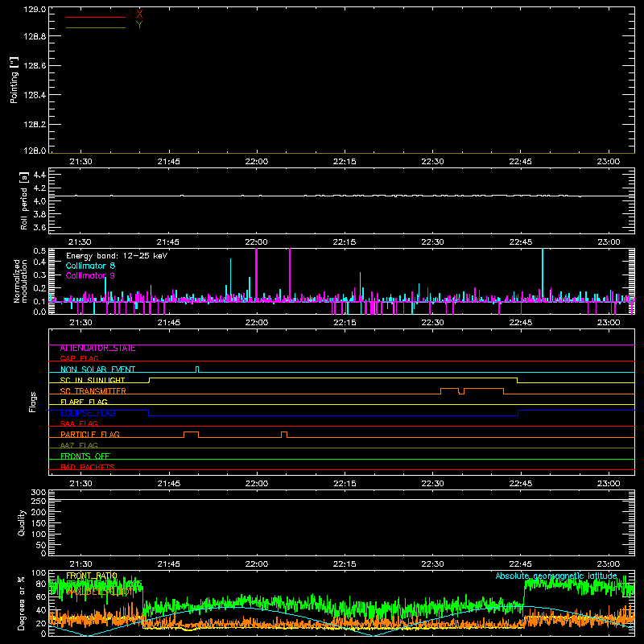Click the 0.3 tick on modulation axis
The width and height of the screenshot is (644, 644).
[39, 275]
